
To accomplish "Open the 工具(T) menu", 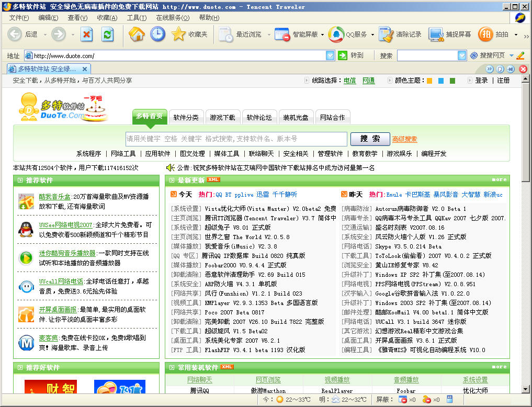I will pos(137,18).
